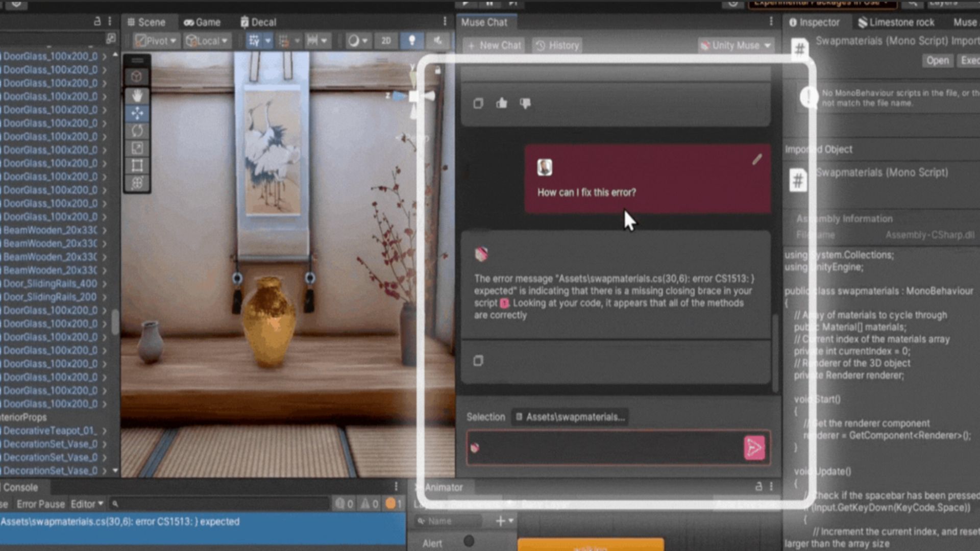This screenshot has width=980, height=551.
Task: Click the New Chat button
Action: [494, 45]
